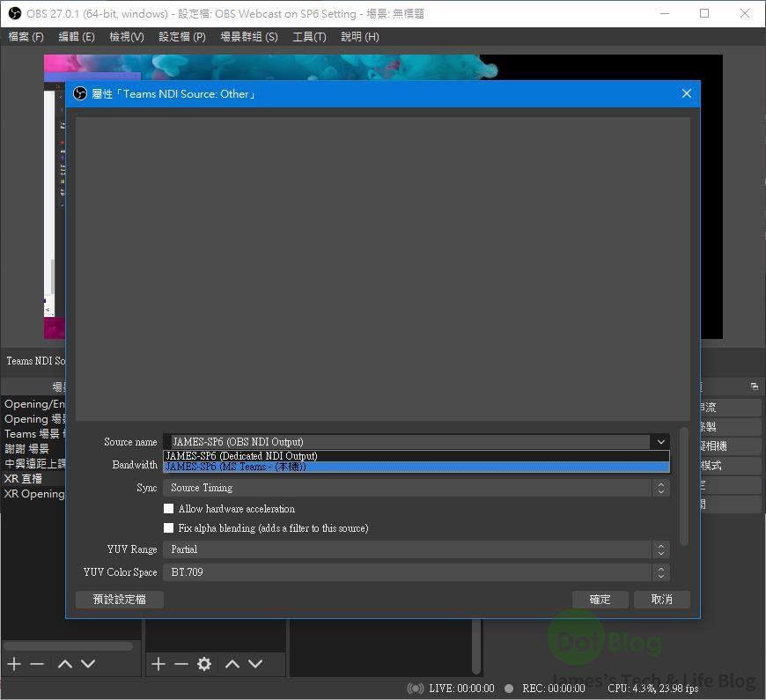Choose JAMES-SP6 (Dedicated NDI Output) option
This screenshot has height=700, width=766.
point(416,456)
